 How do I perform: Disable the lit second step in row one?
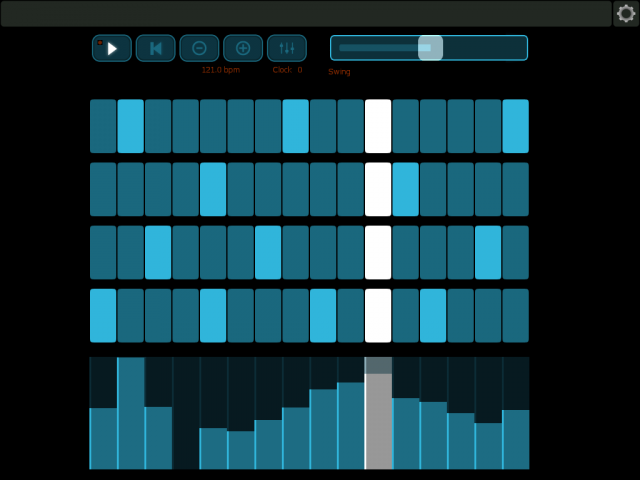pyautogui.click(x=131, y=126)
